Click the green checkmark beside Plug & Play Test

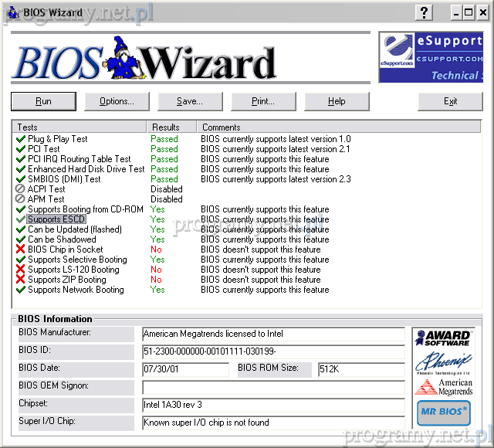coord(20,139)
